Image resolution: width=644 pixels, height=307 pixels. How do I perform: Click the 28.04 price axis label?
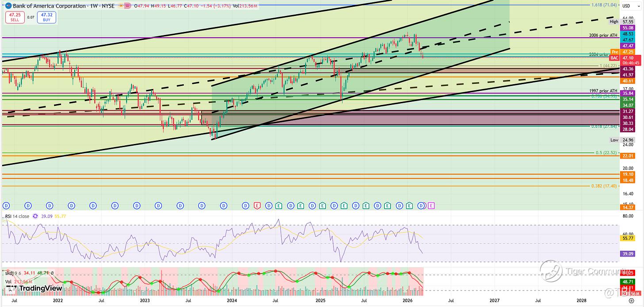[627, 129]
